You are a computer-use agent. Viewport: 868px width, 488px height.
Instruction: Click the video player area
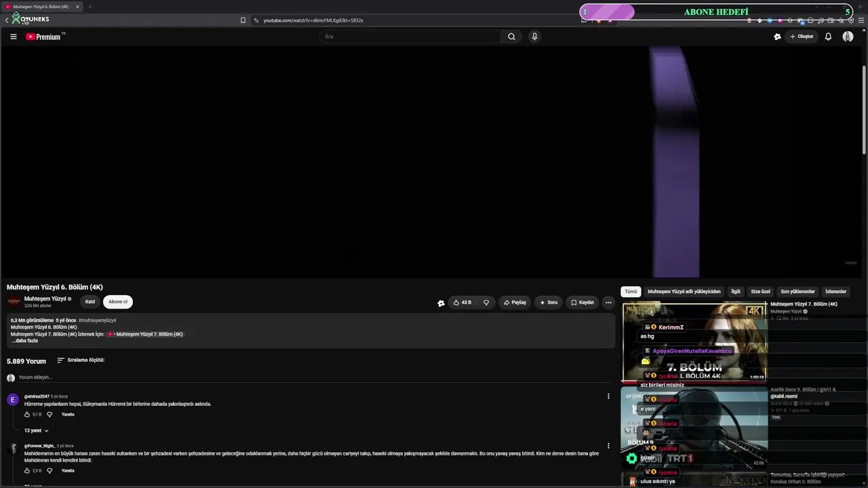(431, 161)
